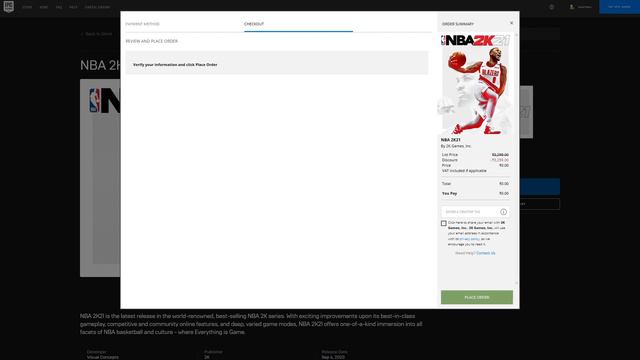Screen dimensions: 640x360
Task: Click the creator tag info icon
Action: pyautogui.click(x=503, y=212)
